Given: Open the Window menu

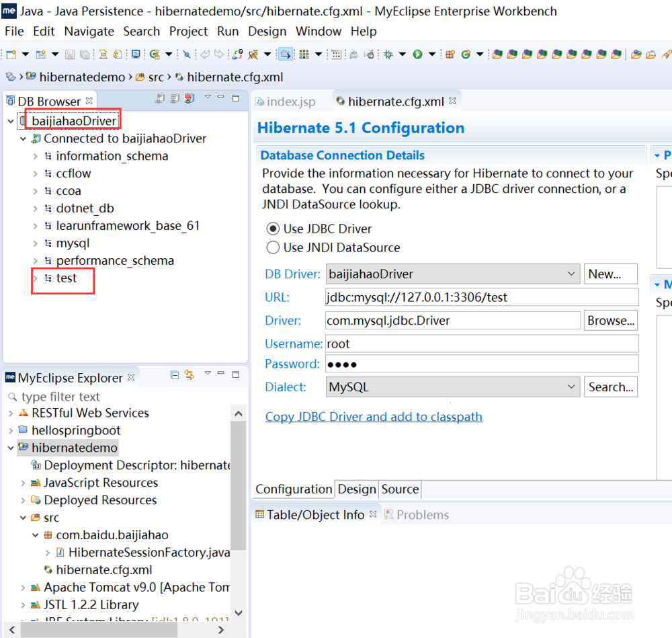Looking at the screenshot, I should 319,32.
